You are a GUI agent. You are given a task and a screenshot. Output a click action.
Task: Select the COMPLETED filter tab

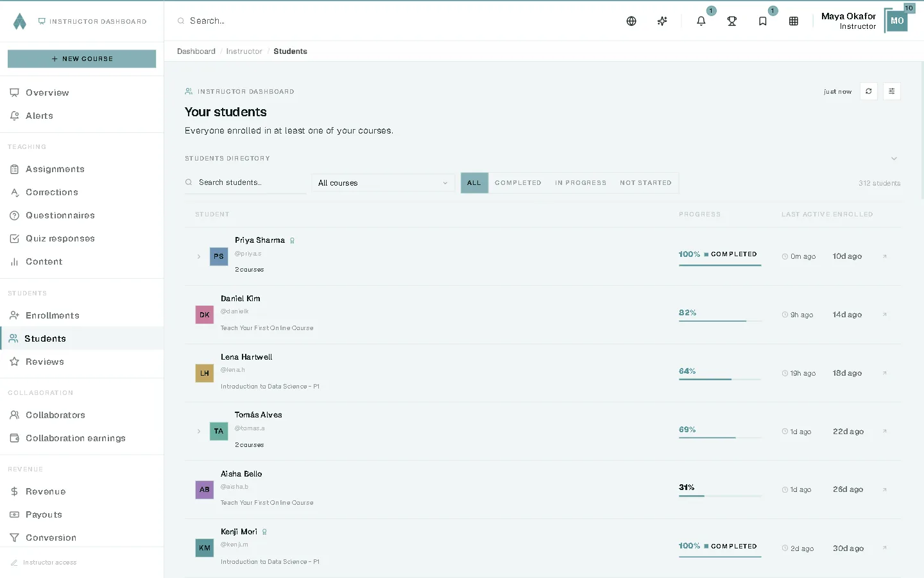pyautogui.click(x=518, y=183)
